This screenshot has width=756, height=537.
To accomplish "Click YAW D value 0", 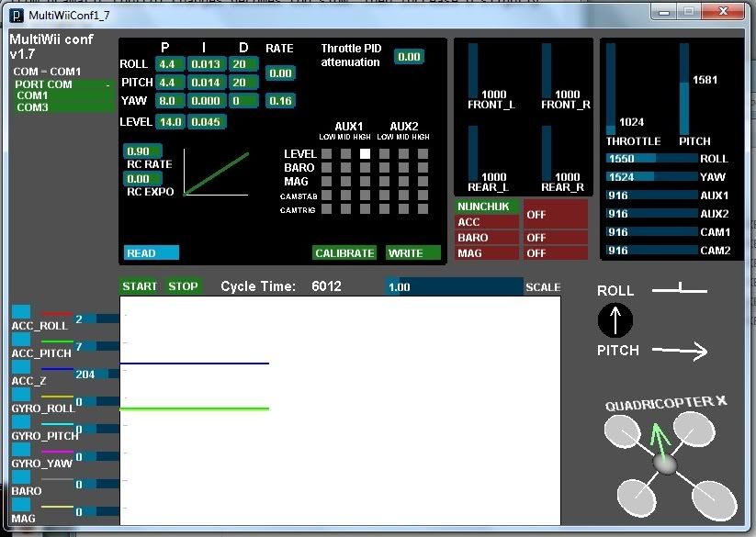I will coord(243,101).
